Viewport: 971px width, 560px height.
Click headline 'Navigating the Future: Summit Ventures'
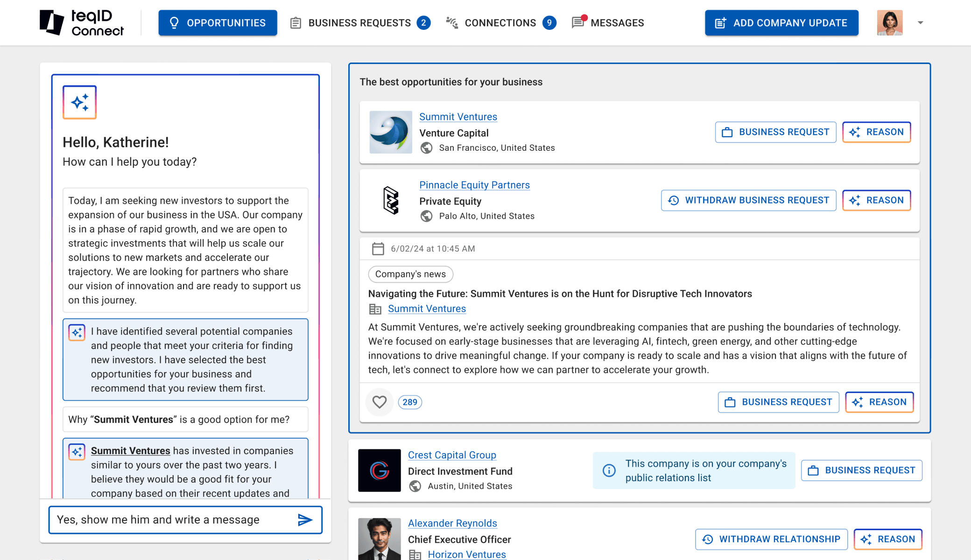pos(560,294)
